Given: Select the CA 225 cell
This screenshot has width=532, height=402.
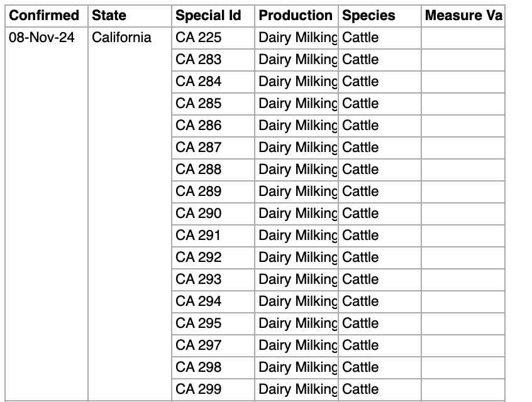Looking at the screenshot, I should pos(199,38).
